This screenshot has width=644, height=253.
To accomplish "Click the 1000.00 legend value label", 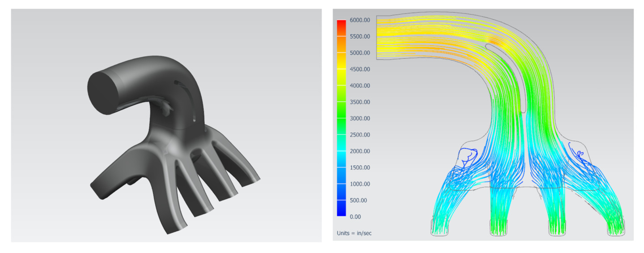I will [360, 184].
